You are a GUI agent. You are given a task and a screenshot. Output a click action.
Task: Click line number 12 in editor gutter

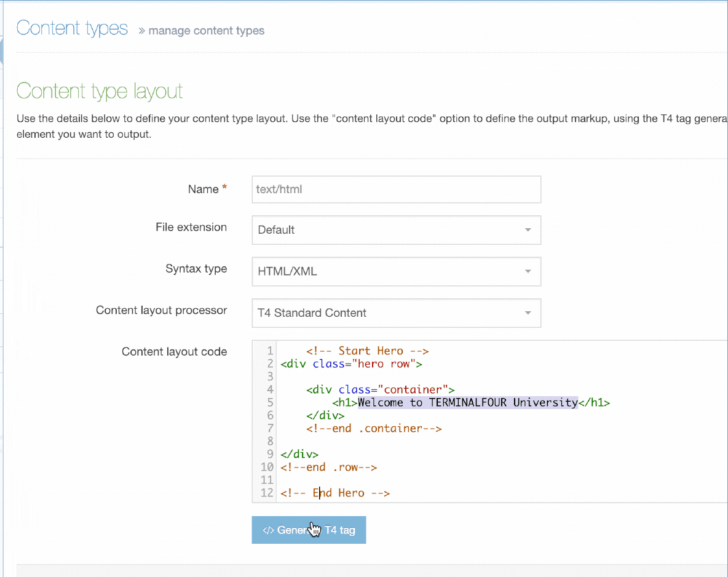coord(267,493)
